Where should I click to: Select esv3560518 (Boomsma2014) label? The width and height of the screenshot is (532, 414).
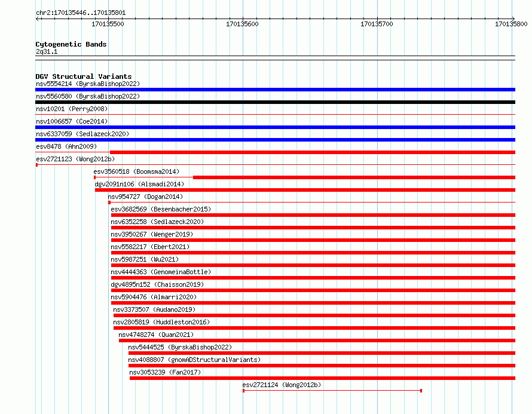coord(136,171)
